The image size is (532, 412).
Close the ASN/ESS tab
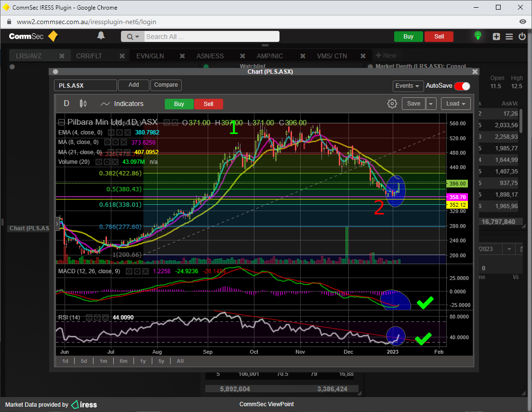(242, 56)
